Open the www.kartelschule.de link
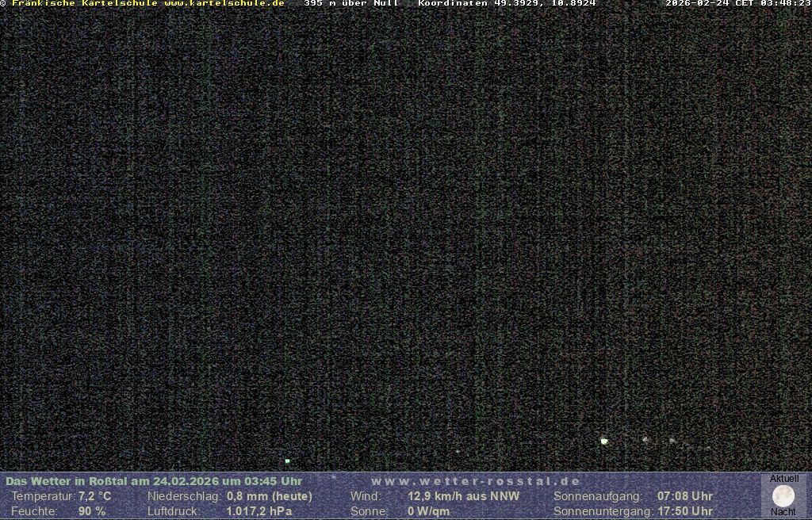The width and height of the screenshot is (812, 520). pyautogui.click(x=224, y=3)
